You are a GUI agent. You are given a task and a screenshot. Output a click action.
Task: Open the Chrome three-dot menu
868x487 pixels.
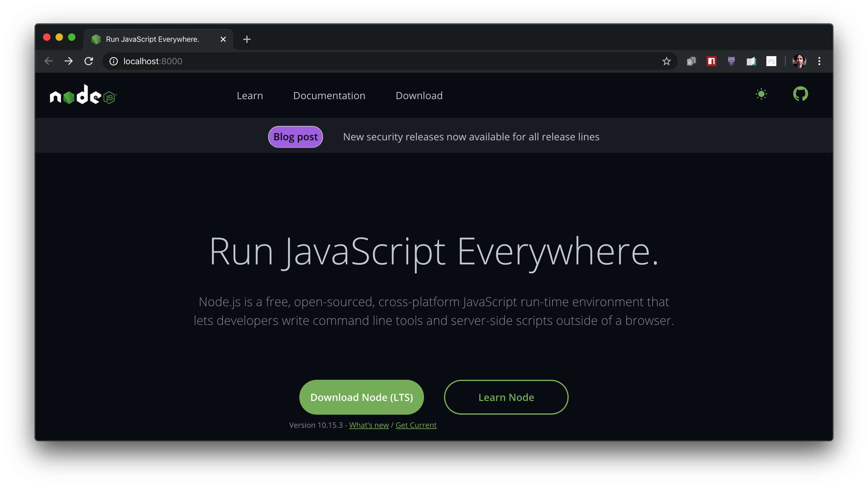point(819,61)
